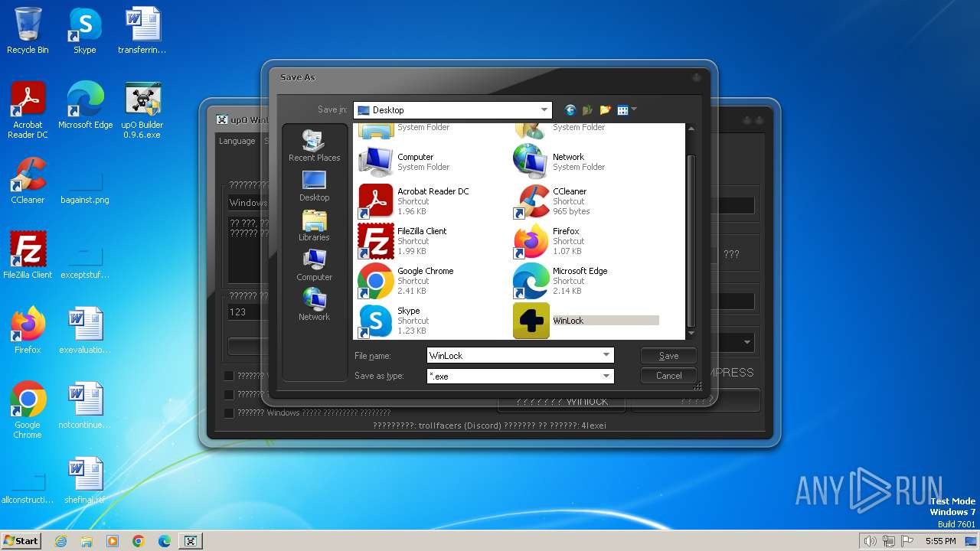This screenshot has height=551, width=980.
Task: Click the upO Builder taskbar button
Action: (x=191, y=541)
